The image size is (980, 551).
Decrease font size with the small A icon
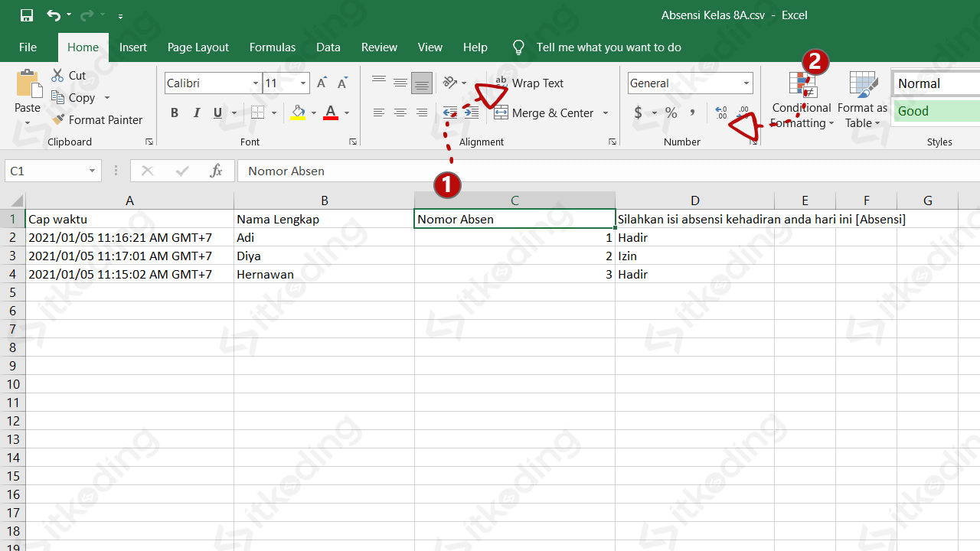[342, 83]
